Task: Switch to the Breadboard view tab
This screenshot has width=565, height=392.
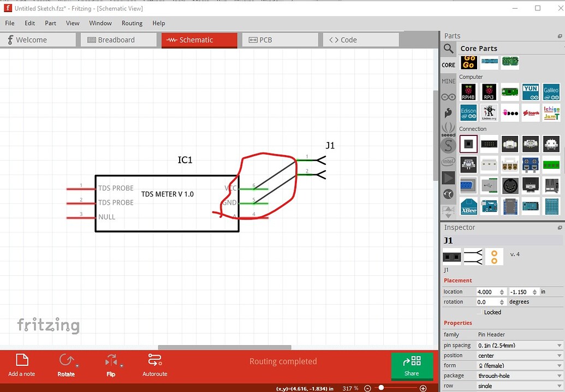Action: click(x=118, y=40)
